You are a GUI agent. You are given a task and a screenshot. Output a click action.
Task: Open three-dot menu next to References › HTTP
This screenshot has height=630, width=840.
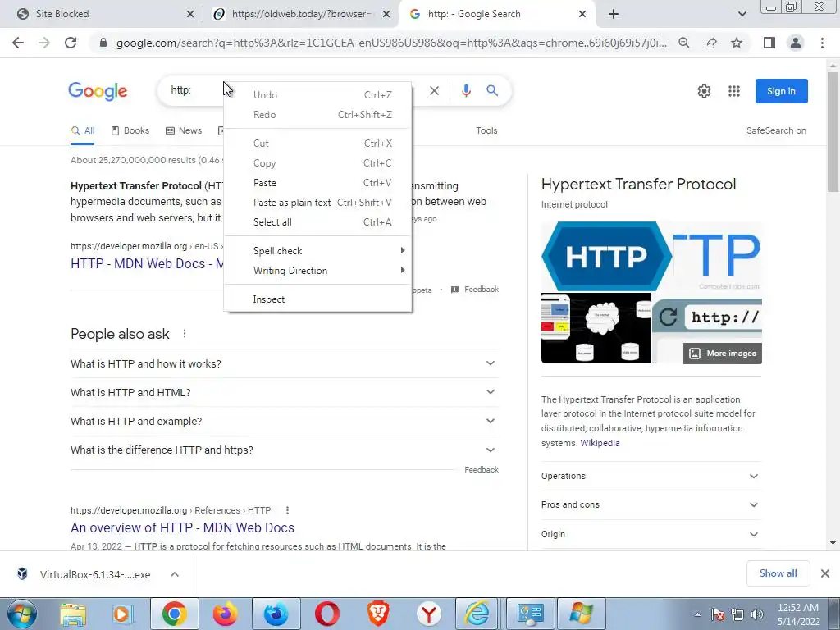point(287,510)
